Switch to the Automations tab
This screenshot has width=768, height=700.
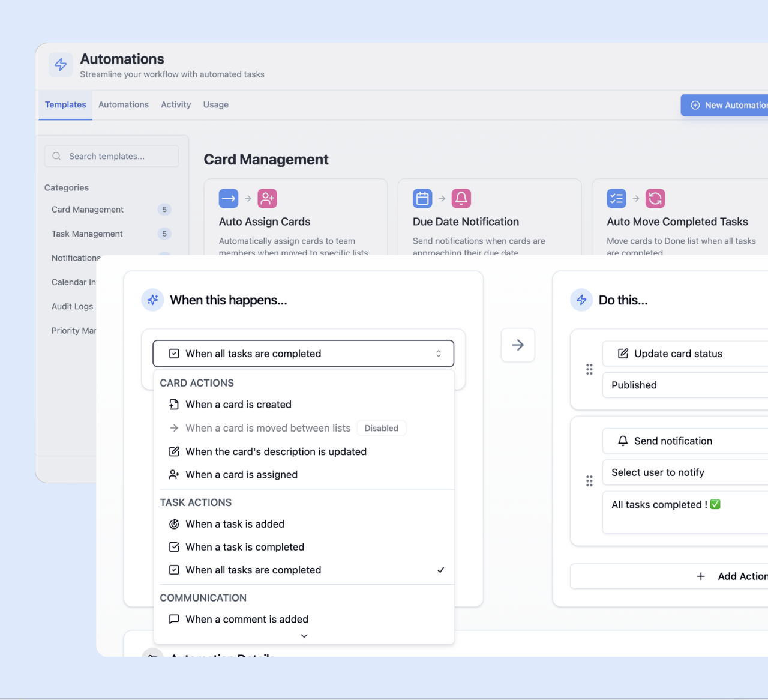click(x=124, y=104)
